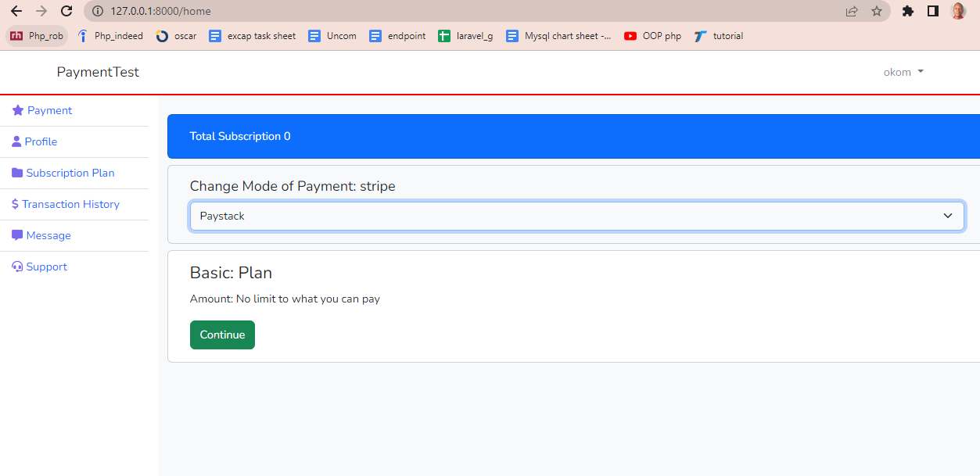Open the Paystack payment mode dropdown
The height and width of the screenshot is (476, 980).
click(x=577, y=216)
